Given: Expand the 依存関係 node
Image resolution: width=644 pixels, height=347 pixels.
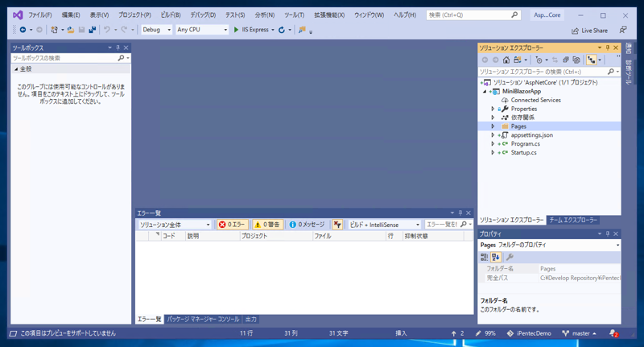Looking at the screenshot, I should coord(493,118).
